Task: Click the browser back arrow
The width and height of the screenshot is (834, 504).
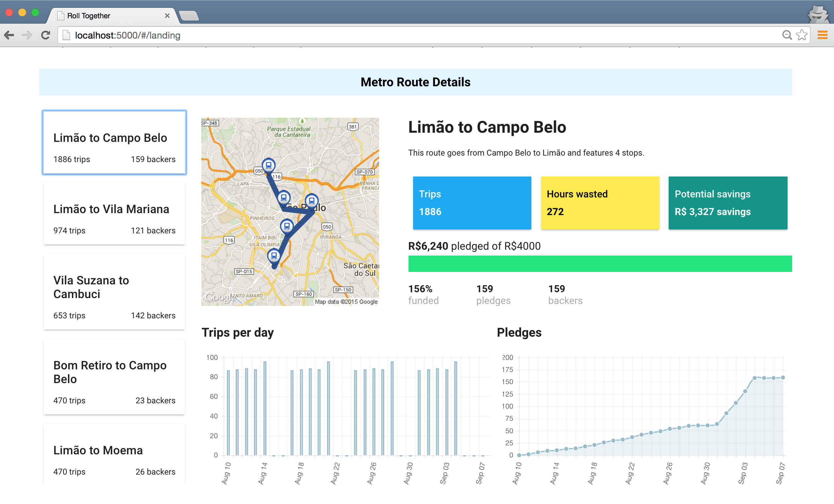Action: click(x=9, y=35)
